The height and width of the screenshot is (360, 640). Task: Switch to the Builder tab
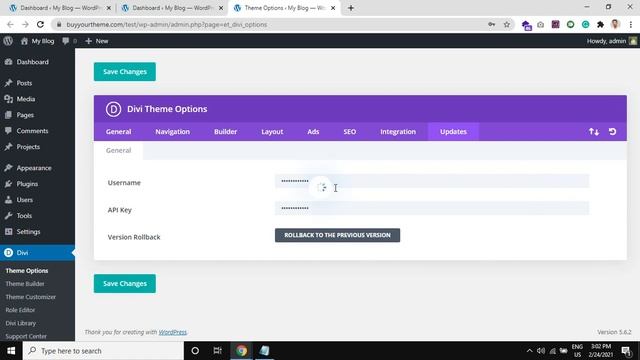(x=225, y=131)
